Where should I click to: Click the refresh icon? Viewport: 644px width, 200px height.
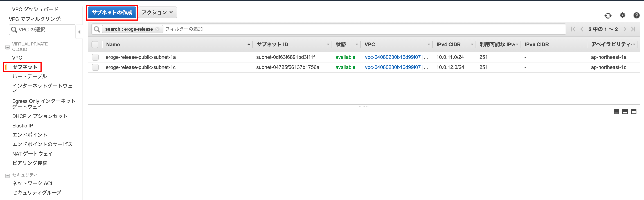click(x=608, y=16)
